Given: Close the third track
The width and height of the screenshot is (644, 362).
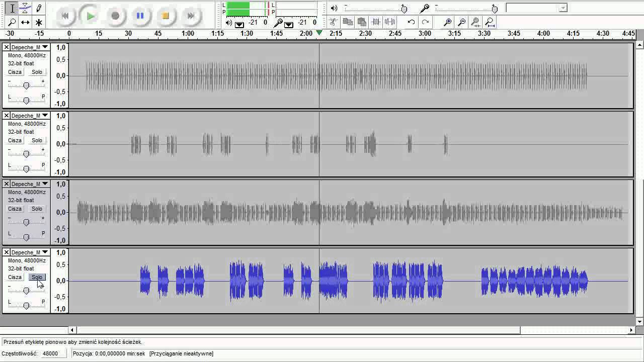Looking at the screenshot, I should [7, 184].
